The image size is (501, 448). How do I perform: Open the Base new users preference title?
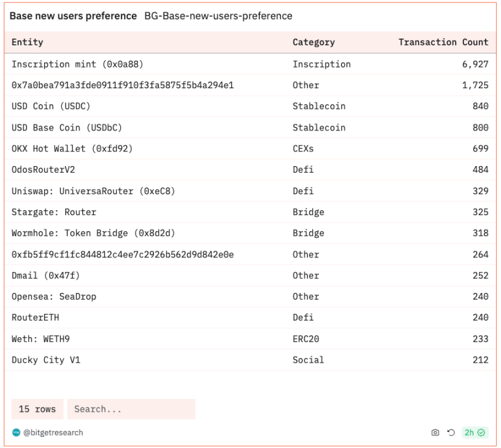[x=73, y=16]
